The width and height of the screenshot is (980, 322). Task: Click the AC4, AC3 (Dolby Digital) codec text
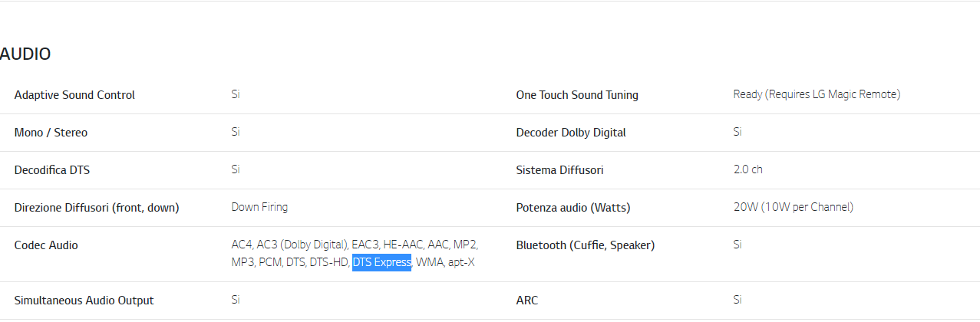(x=290, y=245)
